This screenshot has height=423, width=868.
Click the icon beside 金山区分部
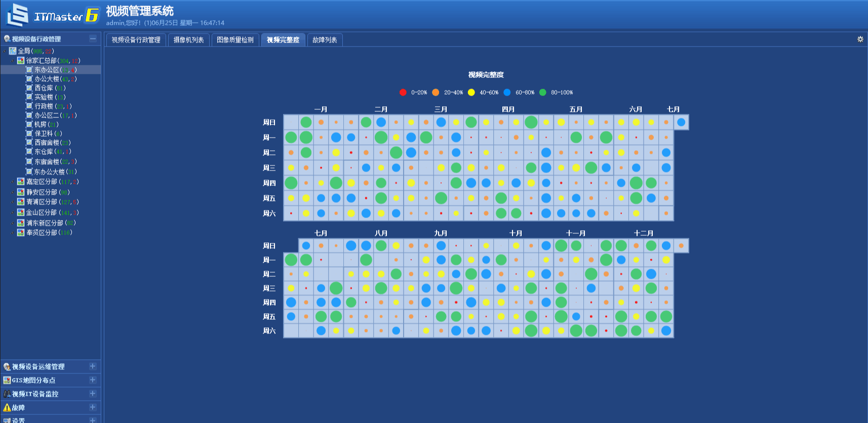pyautogui.click(x=21, y=213)
